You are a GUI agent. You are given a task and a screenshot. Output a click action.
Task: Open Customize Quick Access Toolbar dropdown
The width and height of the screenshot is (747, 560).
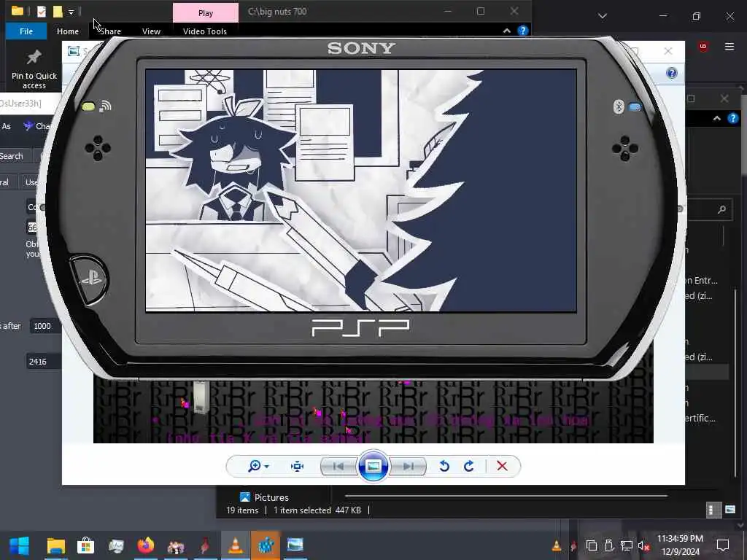(x=71, y=12)
